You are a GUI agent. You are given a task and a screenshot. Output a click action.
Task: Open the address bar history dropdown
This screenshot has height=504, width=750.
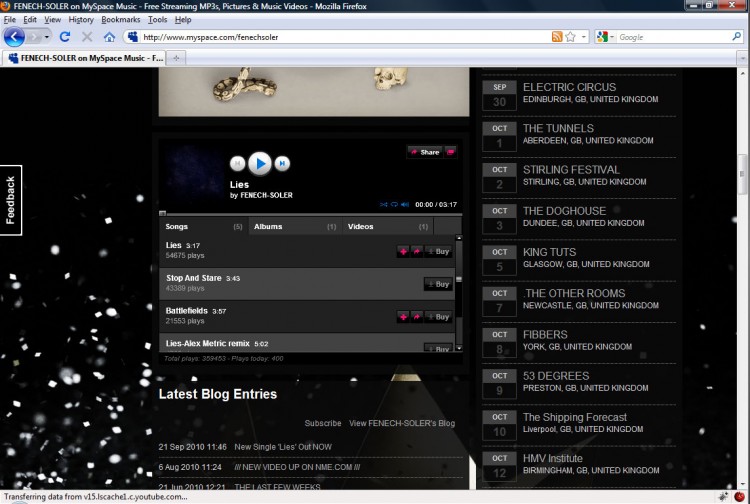tap(584, 37)
